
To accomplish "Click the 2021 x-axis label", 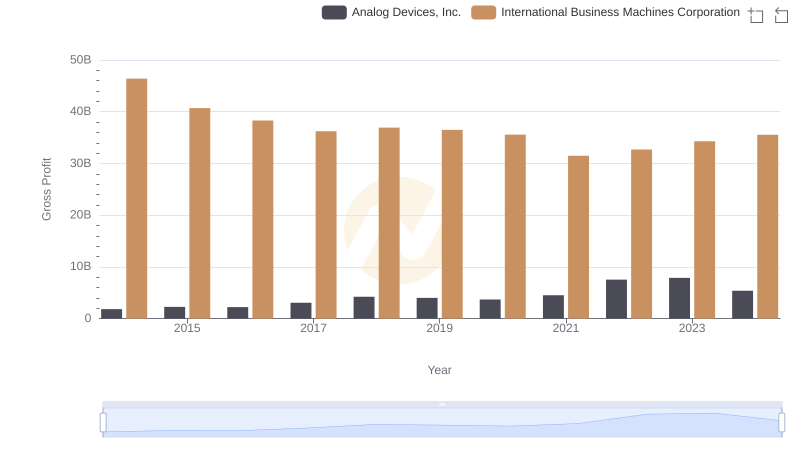I will point(566,328).
